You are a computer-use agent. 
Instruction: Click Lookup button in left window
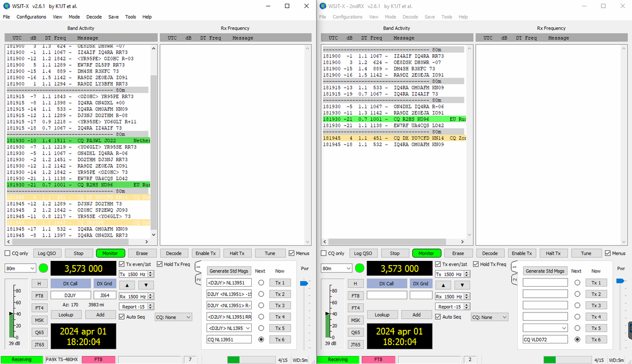click(x=66, y=315)
